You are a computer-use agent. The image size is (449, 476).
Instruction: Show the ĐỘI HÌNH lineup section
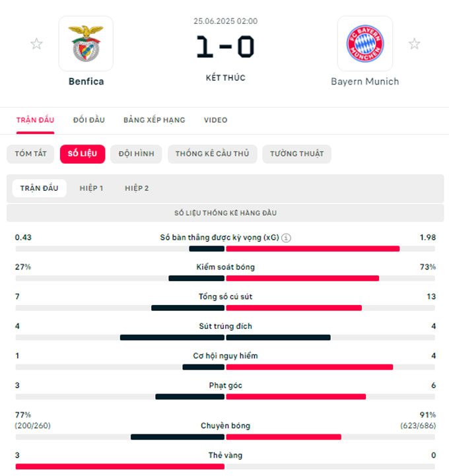pyautogui.click(x=136, y=154)
